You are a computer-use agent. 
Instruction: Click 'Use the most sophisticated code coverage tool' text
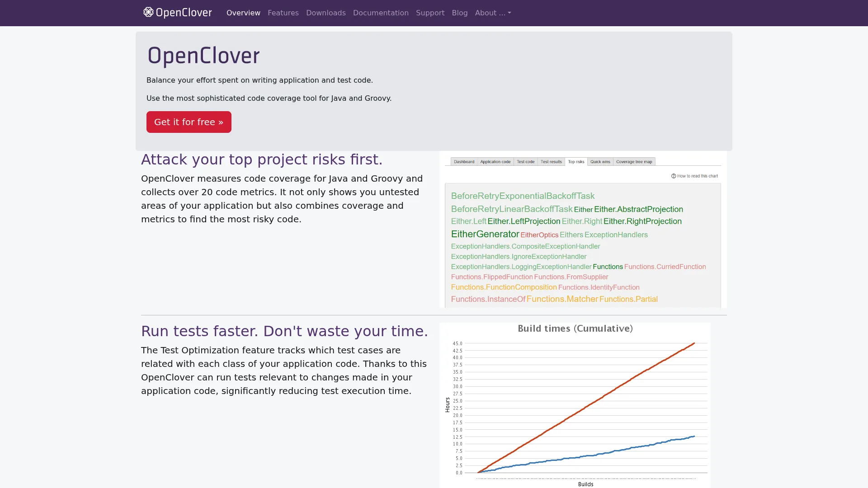[x=269, y=99]
